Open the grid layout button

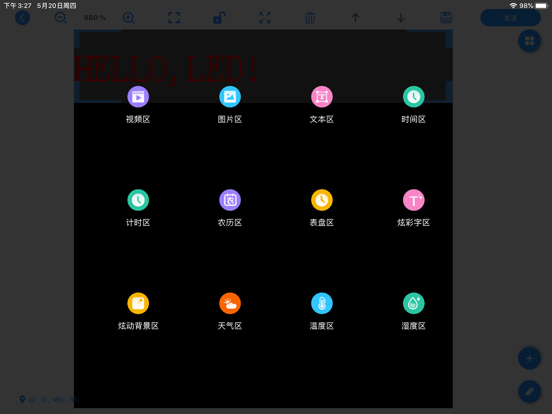click(529, 41)
